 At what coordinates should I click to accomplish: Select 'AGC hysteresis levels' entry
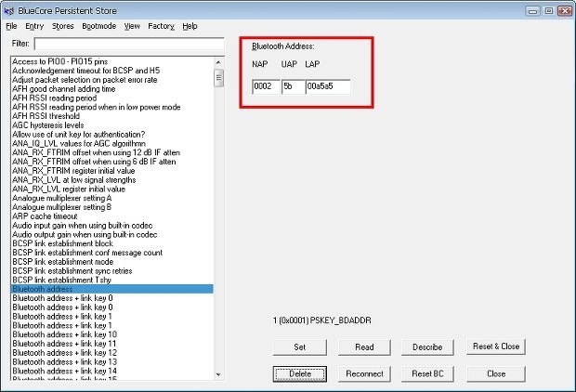point(112,125)
